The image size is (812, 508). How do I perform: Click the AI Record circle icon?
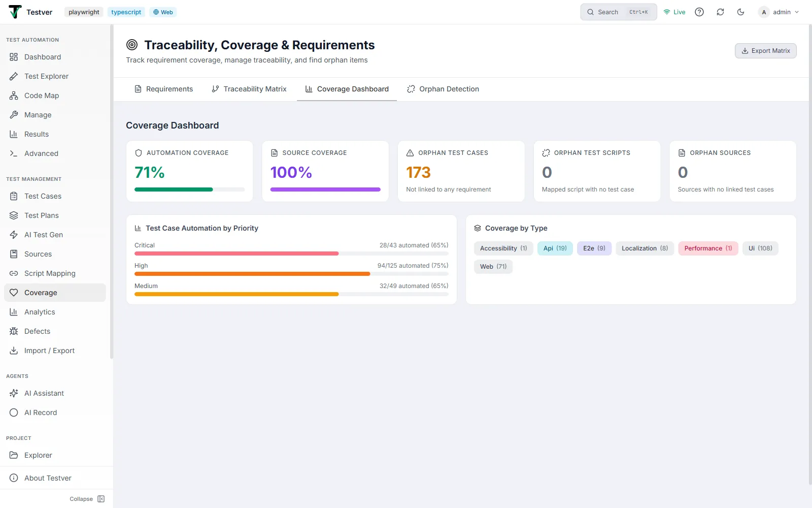click(14, 412)
